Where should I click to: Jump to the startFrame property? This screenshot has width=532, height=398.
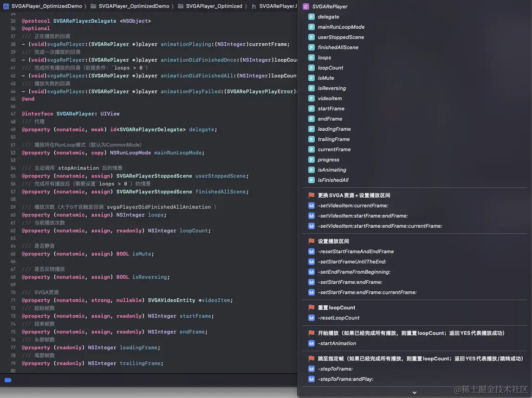pyautogui.click(x=331, y=109)
